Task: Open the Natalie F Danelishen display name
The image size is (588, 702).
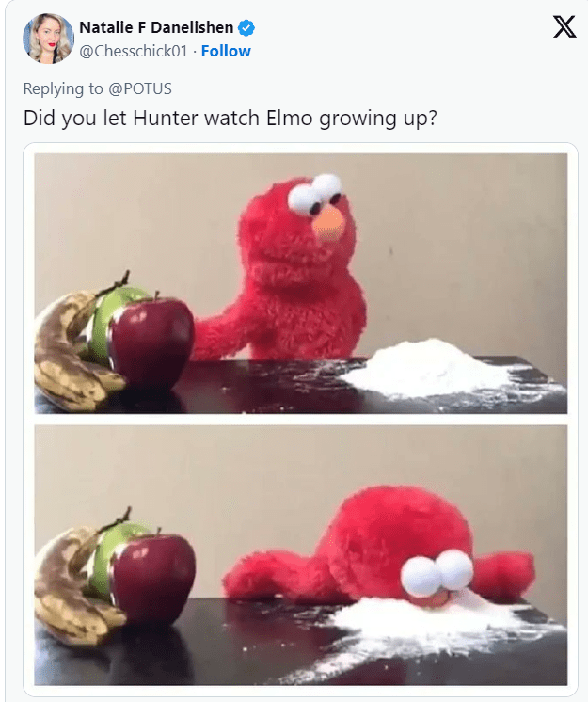Action: click(156, 27)
